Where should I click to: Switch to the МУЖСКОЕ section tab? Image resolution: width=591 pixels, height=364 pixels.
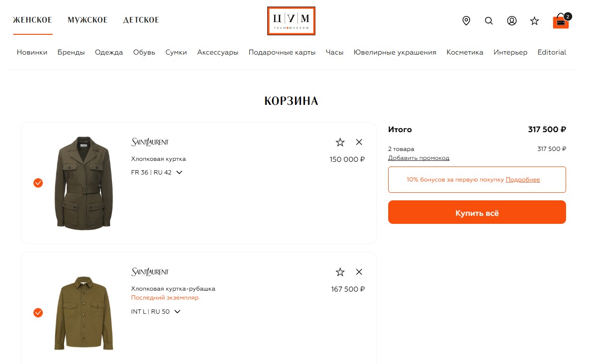pos(88,20)
